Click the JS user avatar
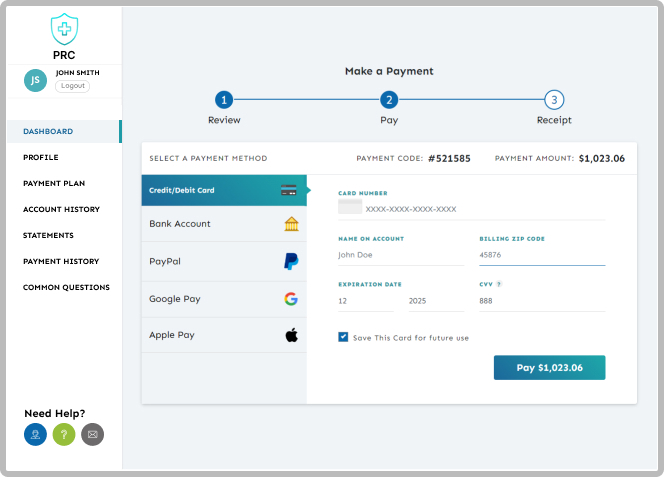664x477 pixels. pos(35,80)
